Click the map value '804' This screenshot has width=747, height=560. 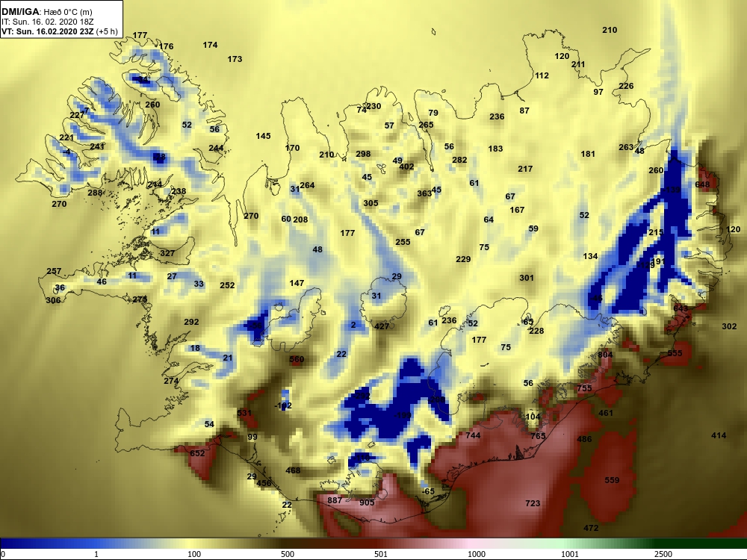pos(605,355)
